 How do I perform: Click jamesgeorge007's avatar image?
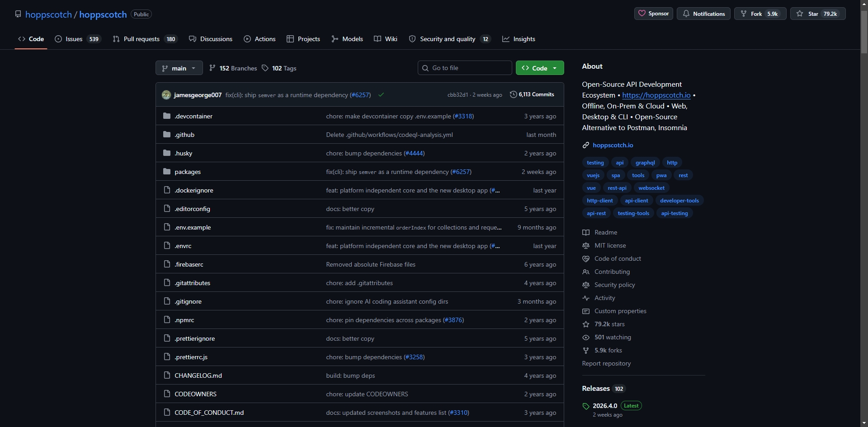click(x=166, y=95)
